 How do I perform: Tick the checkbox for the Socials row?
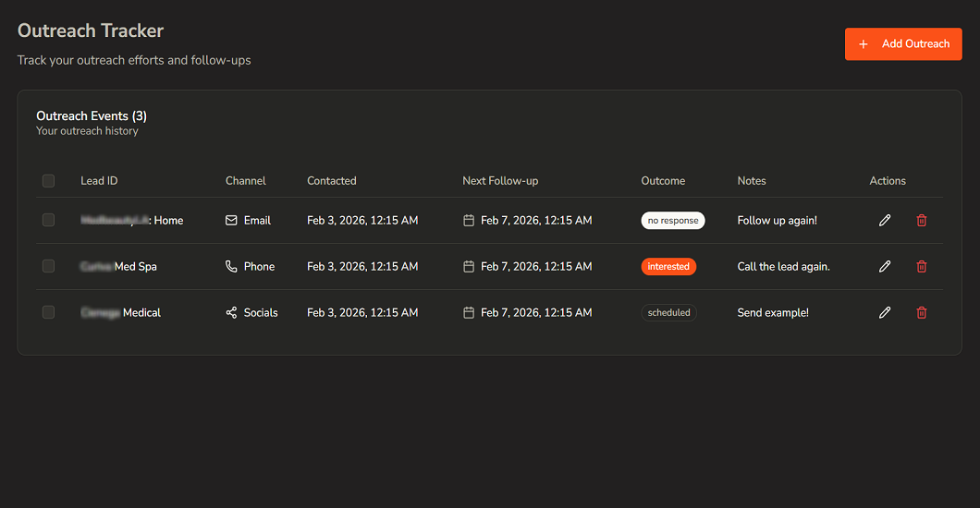(x=48, y=312)
